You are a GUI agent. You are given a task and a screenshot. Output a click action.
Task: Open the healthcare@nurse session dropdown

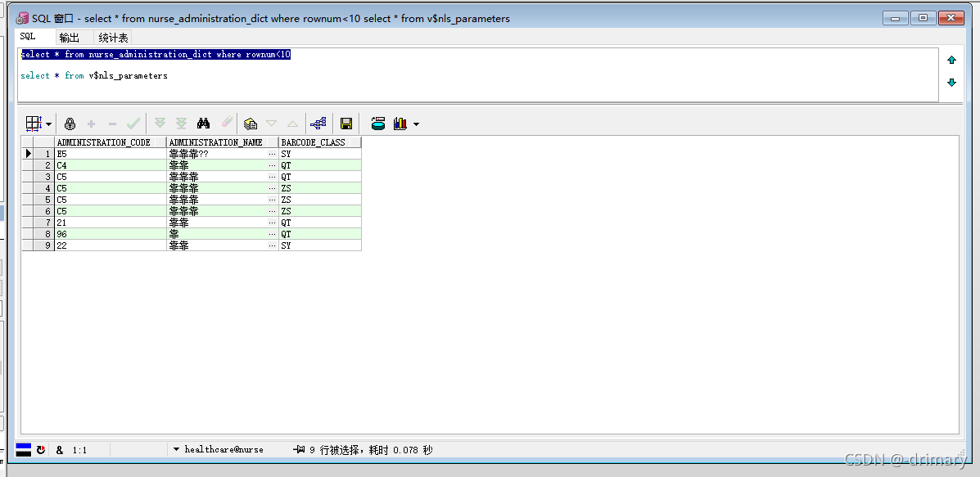[x=177, y=449]
